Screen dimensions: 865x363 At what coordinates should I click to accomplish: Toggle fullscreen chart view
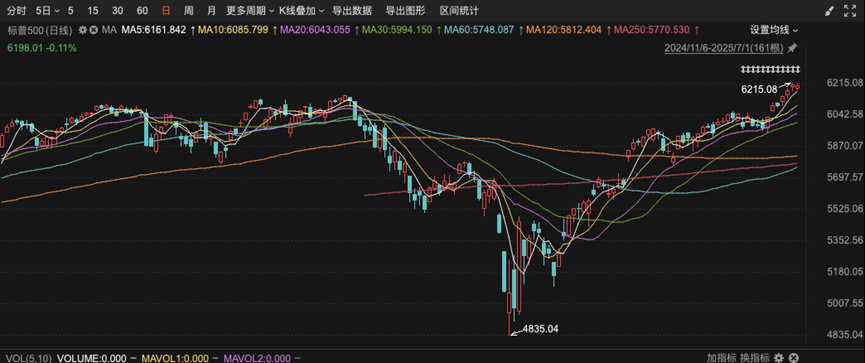point(850,10)
